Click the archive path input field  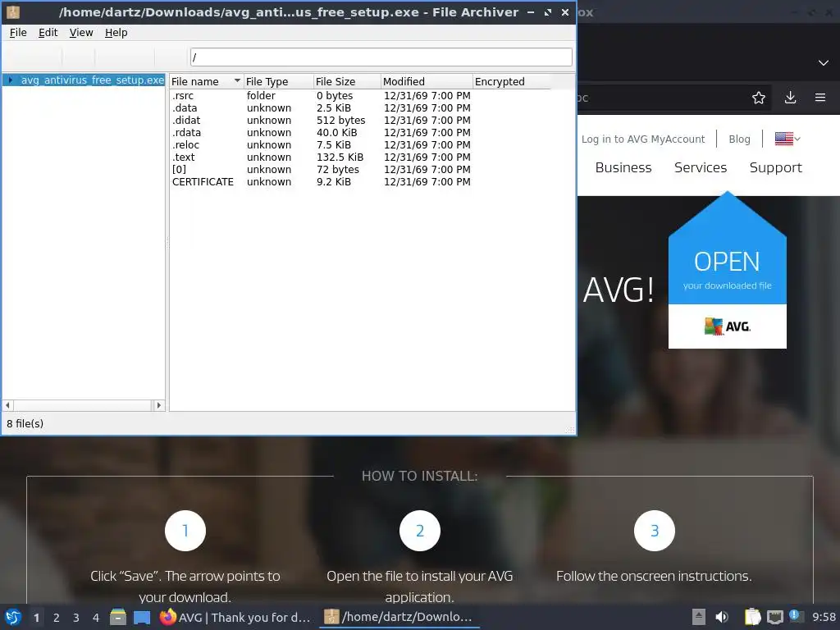click(x=381, y=57)
